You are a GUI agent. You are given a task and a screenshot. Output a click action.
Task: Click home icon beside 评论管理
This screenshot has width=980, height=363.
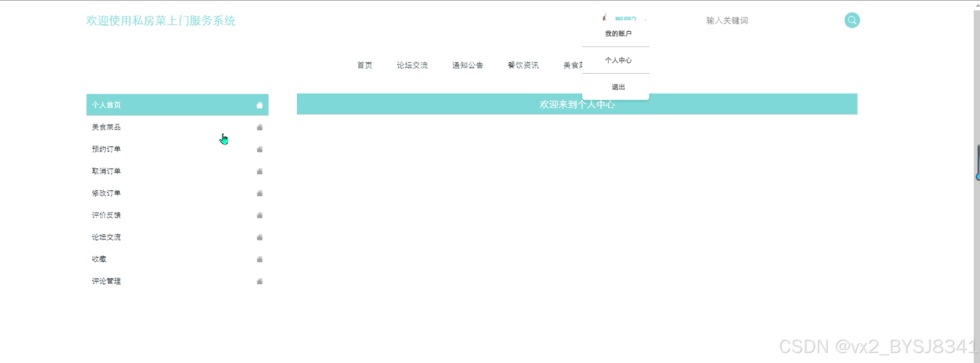point(260,281)
